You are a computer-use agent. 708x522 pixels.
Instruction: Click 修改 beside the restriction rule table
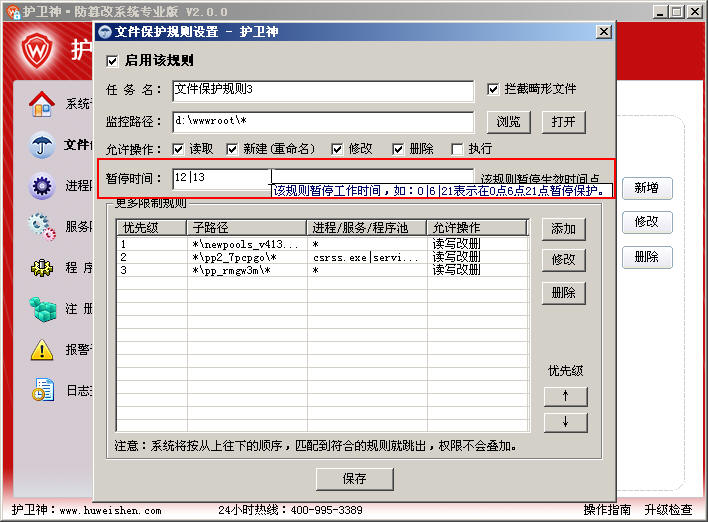(564, 260)
